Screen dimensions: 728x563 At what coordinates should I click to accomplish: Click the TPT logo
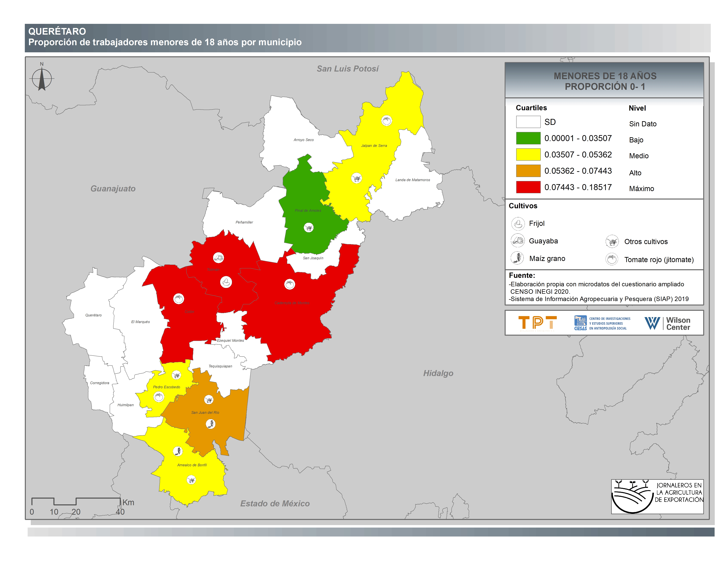537,323
